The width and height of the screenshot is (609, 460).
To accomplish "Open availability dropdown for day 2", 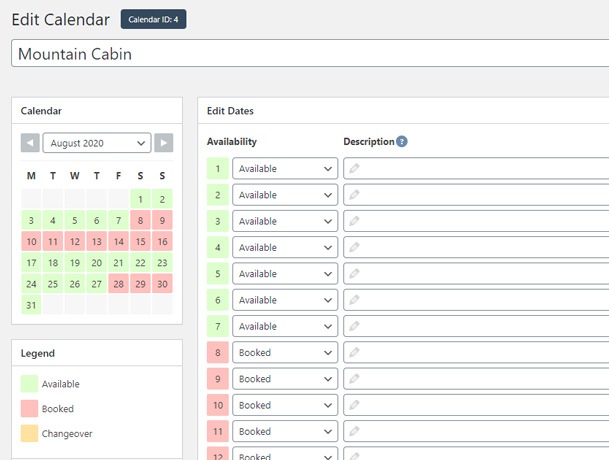I will click(x=285, y=195).
